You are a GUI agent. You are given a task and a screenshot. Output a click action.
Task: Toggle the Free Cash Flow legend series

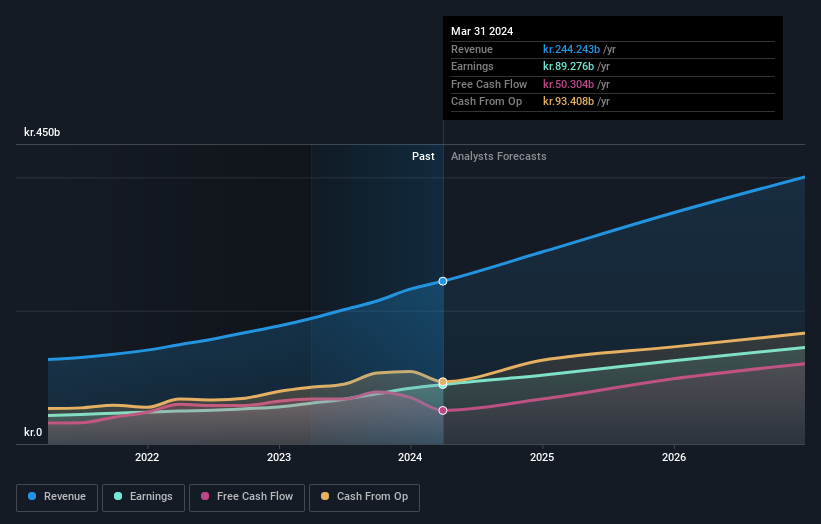click(247, 497)
